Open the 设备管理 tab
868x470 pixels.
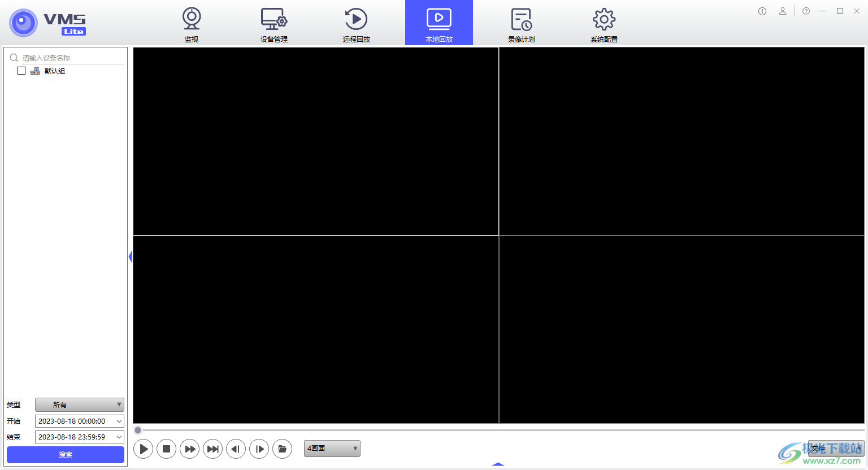(274, 24)
